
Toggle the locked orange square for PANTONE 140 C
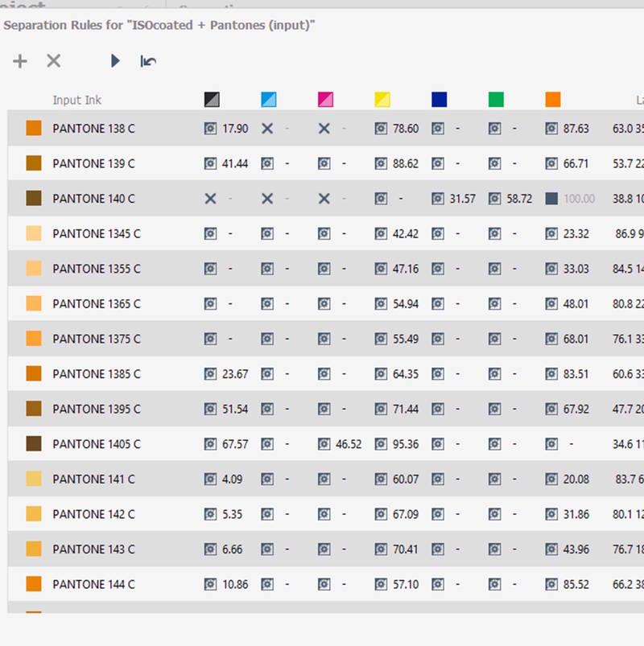[x=551, y=199]
